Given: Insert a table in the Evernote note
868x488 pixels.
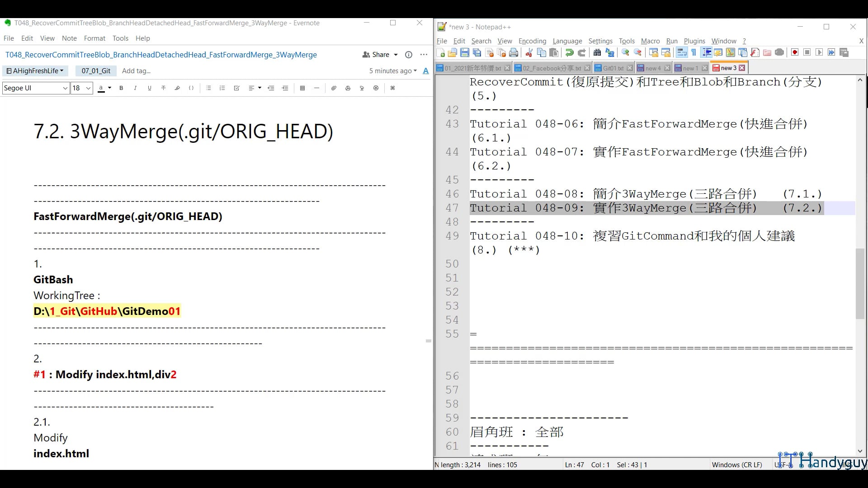Looking at the screenshot, I should coord(302,88).
